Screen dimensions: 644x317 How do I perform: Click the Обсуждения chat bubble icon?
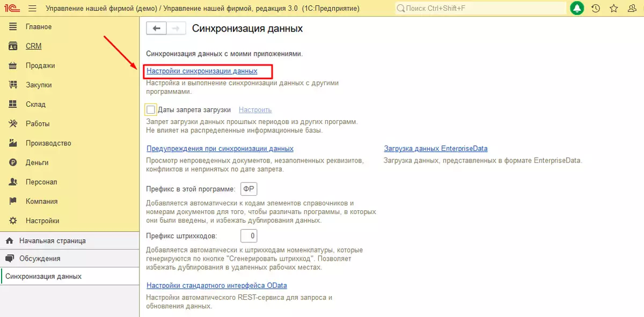pyautogui.click(x=9, y=258)
